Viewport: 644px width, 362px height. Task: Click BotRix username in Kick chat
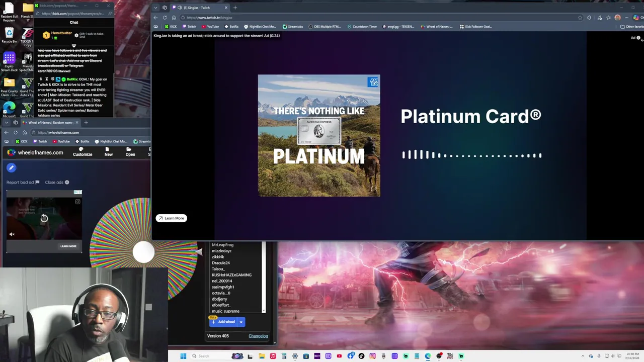(x=72, y=79)
